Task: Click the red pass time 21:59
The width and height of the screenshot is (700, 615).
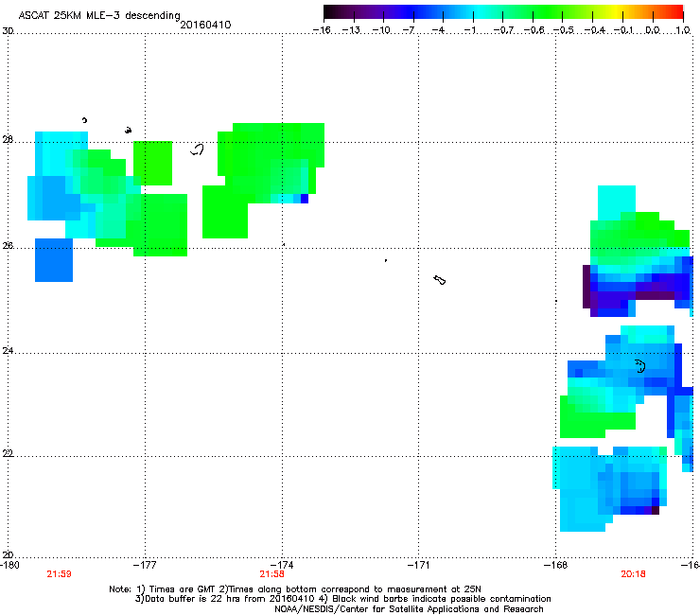Action: point(59,574)
